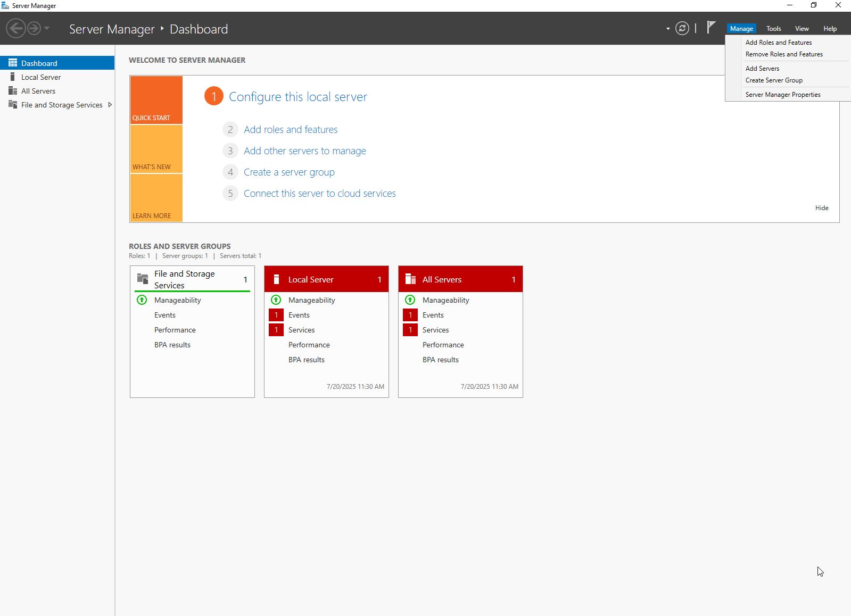Click the refresh dashboard icon

point(682,29)
